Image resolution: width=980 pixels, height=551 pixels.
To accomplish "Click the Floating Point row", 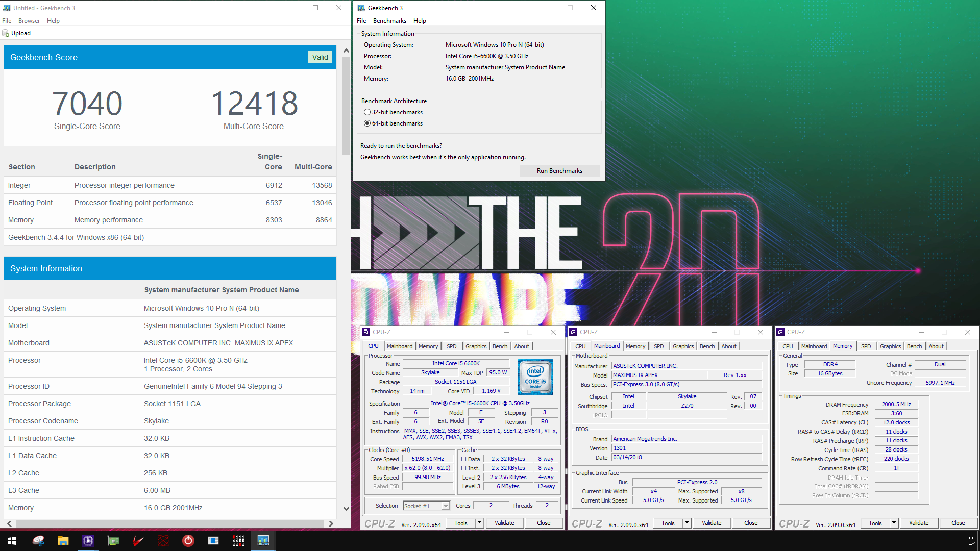I will (x=170, y=203).
